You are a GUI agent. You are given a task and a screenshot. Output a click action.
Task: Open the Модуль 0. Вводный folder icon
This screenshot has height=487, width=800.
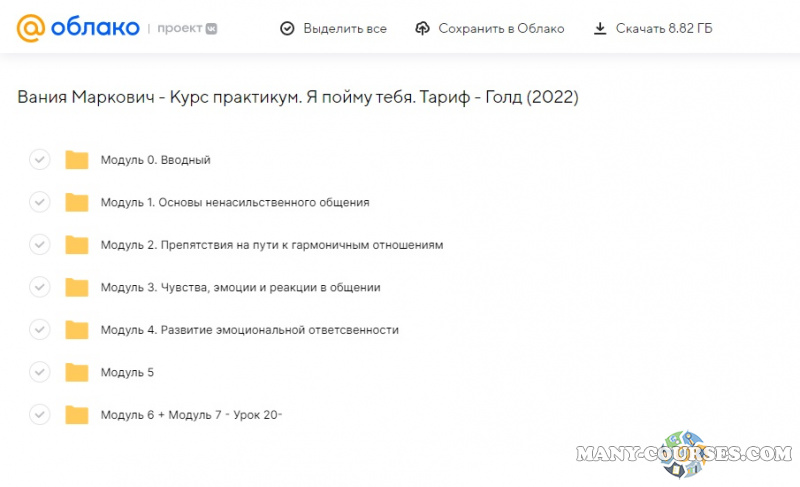click(x=77, y=160)
